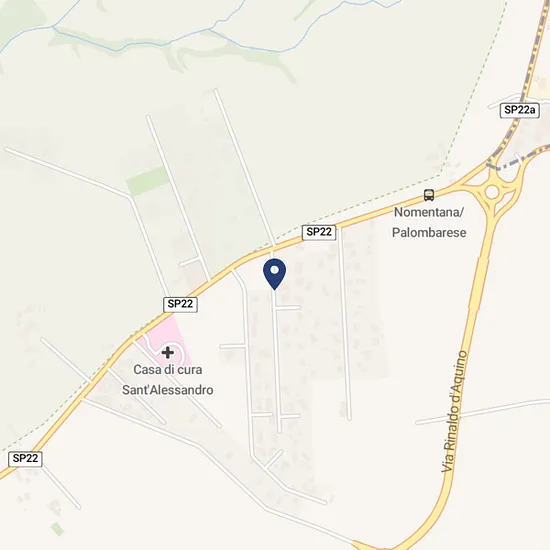Open the Casa di cura Sant'Alessandro label

pyautogui.click(x=168, y=380)
